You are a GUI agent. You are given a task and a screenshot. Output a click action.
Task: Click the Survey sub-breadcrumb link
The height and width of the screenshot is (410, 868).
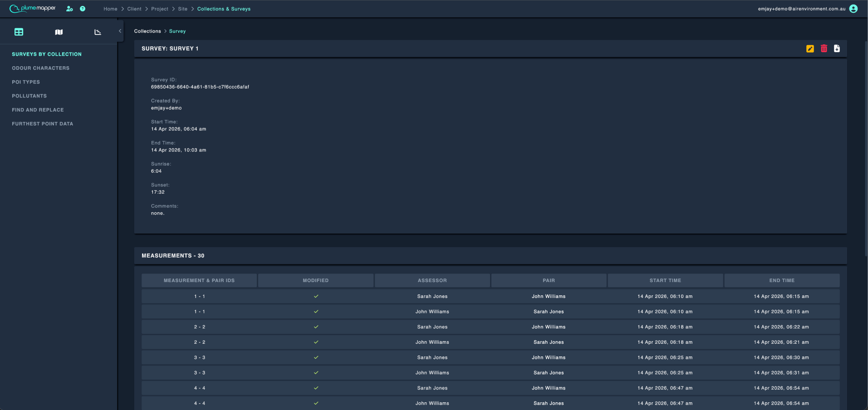pyautogui.click(x=177, y=31)
